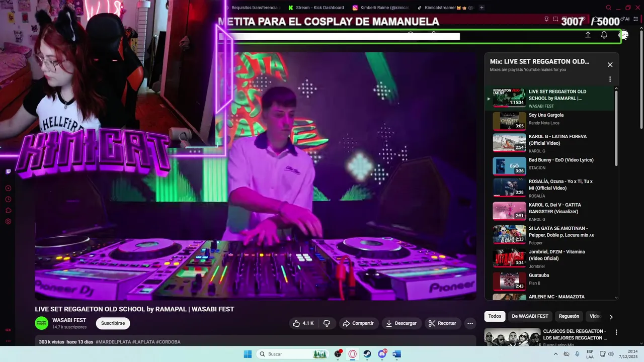This screenshot has height=362, width=644.
Task: Open CLASICOS DEL REGGAETON recommended video thumbnail
Action: [x=512, y=337]
